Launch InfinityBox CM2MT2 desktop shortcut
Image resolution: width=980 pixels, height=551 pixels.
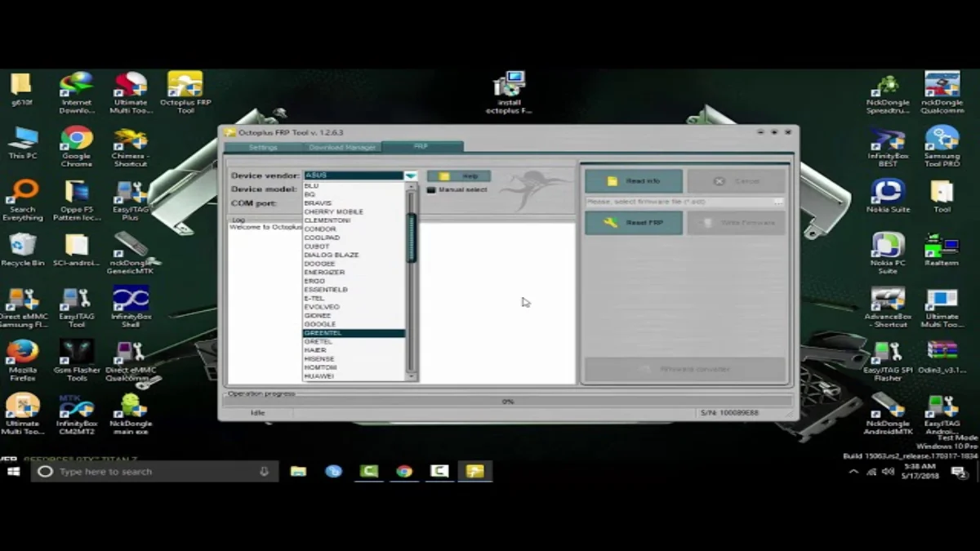(x=77, y=415)
